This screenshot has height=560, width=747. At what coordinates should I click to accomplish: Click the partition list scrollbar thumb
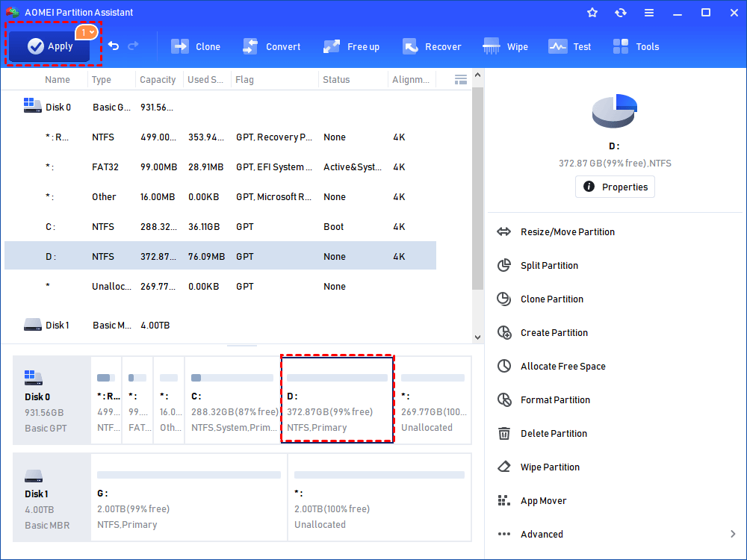tap(477, 188)
